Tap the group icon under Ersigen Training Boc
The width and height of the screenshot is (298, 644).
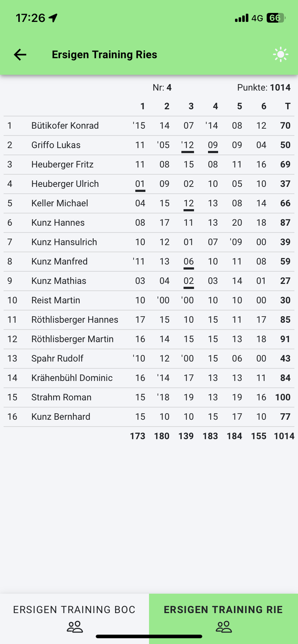(x=75, y=627)
